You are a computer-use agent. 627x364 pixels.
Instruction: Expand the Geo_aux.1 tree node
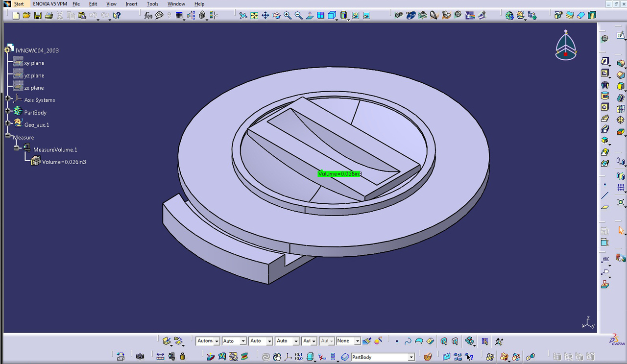(x=8, y=123)
